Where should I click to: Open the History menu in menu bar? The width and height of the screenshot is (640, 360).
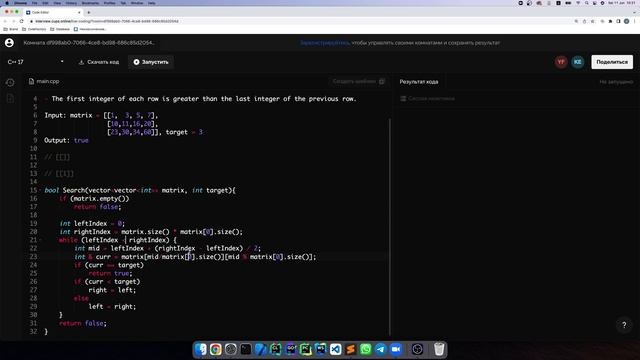tap(71, 3)
